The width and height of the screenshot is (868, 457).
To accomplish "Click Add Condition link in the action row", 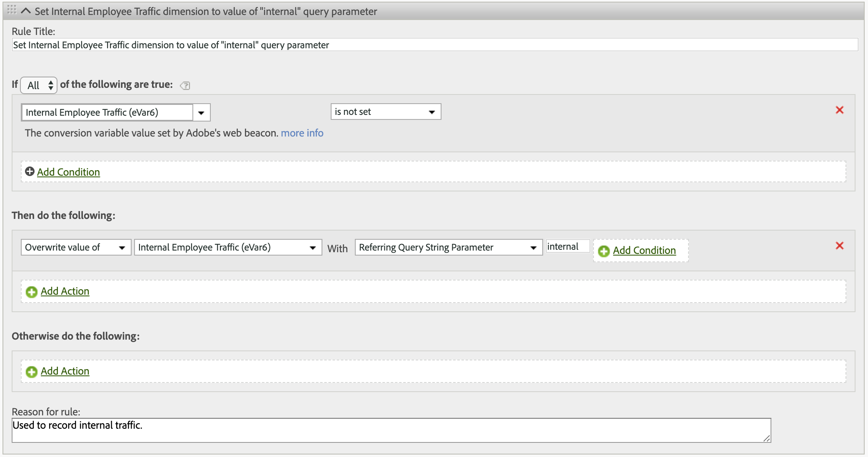I will click(644, 250).
